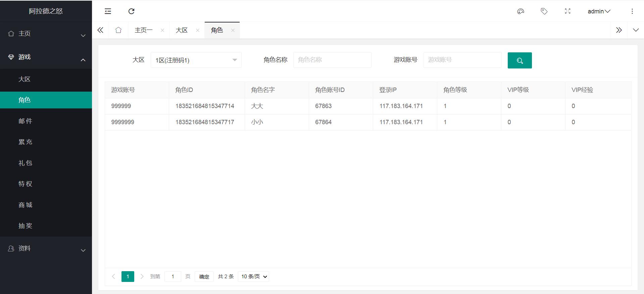Expand the 资料 sidebar section
The width and height of the screenshot is (644, 294).
[x=46, y=248]
